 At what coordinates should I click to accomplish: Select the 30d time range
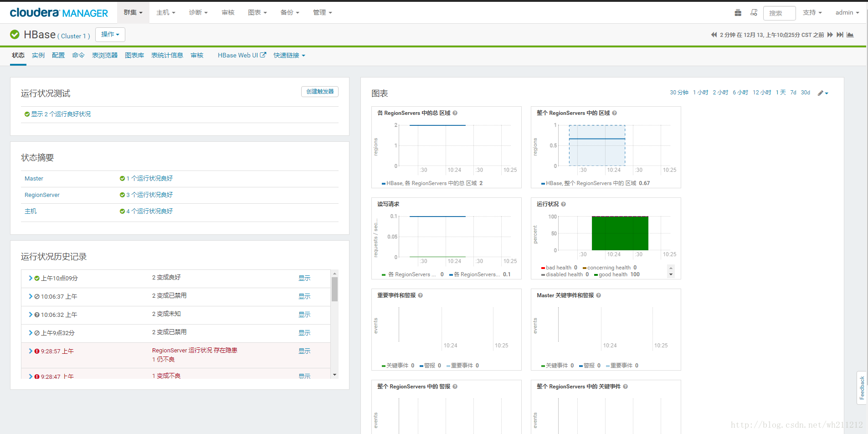806,93
